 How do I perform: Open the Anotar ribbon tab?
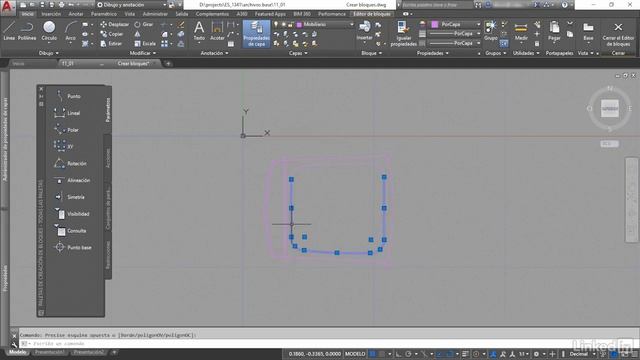(76, 14)
